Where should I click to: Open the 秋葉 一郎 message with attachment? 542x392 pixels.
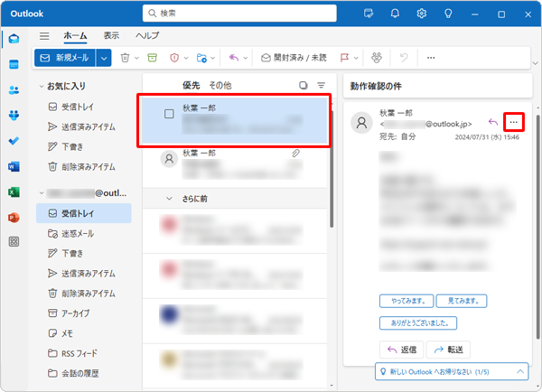coord(235,166)
